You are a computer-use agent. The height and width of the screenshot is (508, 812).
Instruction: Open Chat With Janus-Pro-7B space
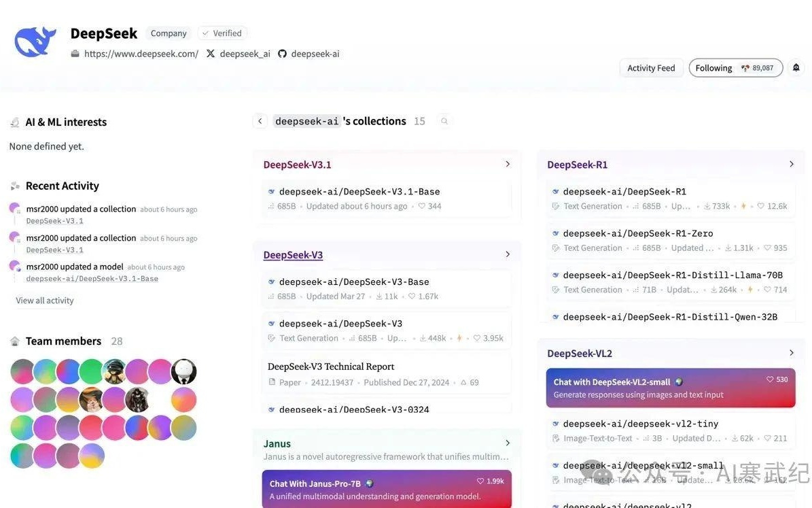(x=387, y=489)
